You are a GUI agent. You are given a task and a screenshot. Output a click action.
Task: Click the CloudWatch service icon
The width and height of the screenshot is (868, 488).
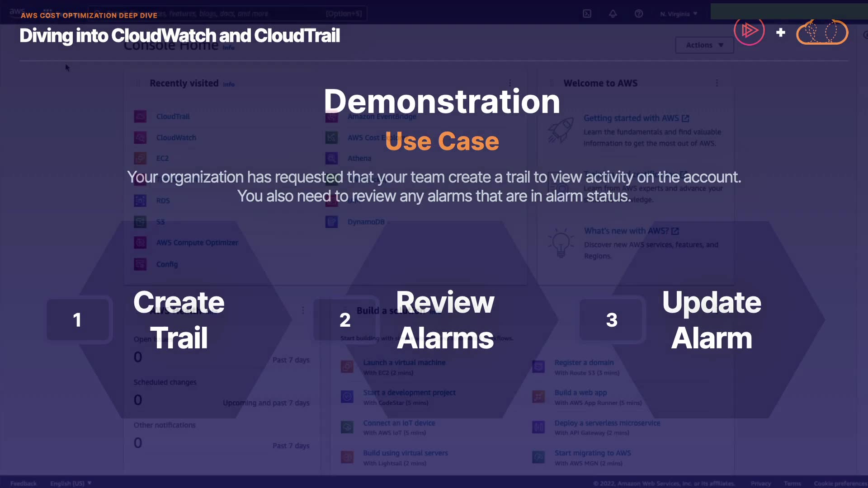[140, 137]
